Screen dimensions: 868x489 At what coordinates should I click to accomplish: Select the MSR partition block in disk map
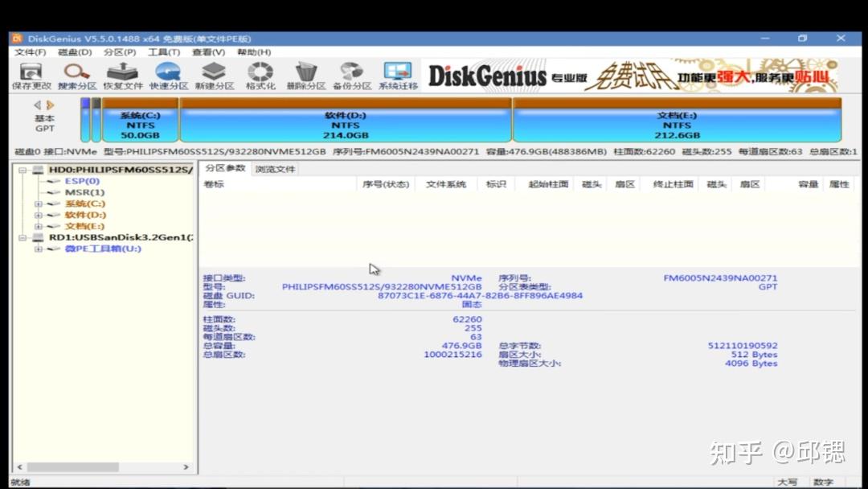click(96, 120)
